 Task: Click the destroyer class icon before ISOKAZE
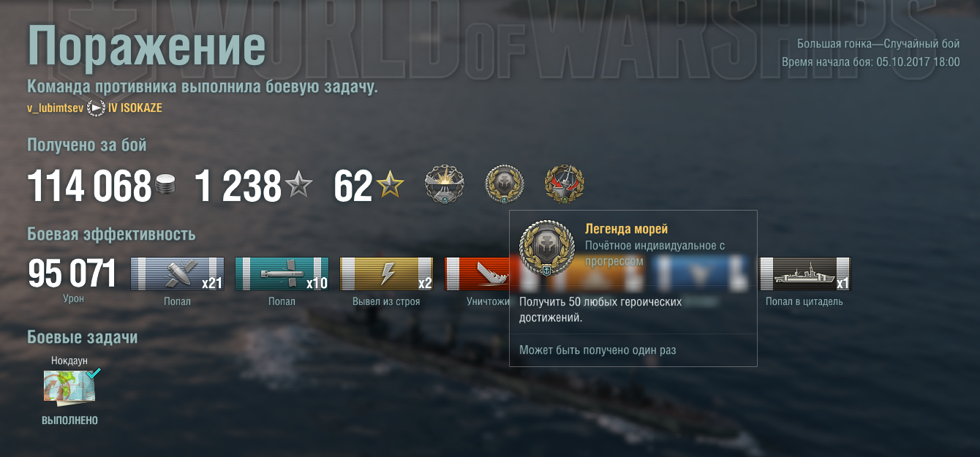96,108
